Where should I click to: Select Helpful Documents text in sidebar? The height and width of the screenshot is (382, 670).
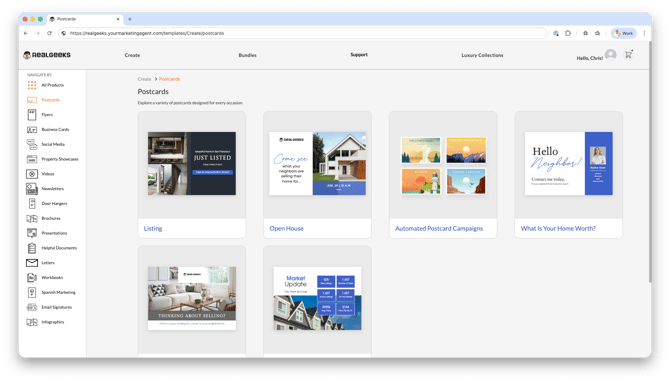tap(59, 248)
